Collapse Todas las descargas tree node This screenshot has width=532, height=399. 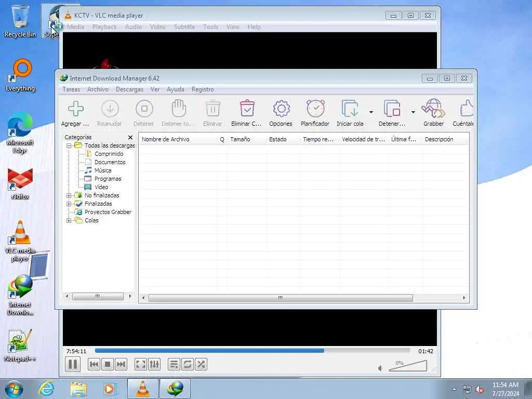coord(69,145)
